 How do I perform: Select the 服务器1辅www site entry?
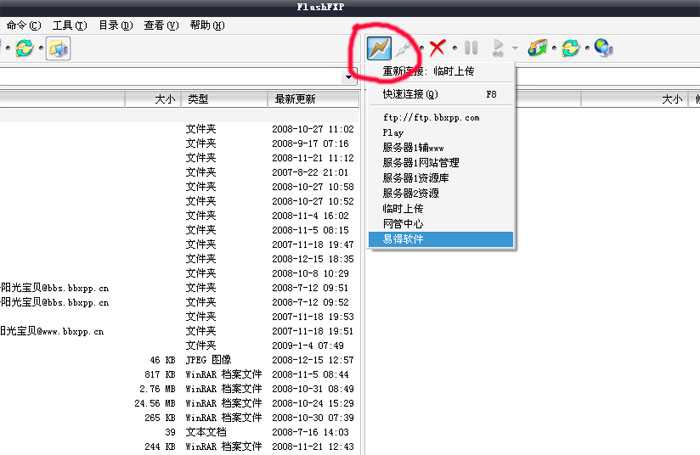click(x=441, y=147)
